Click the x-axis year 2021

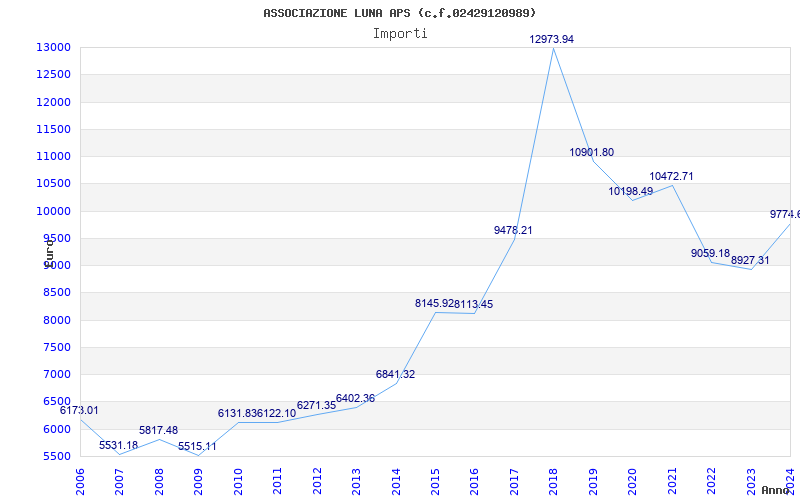coord(672,482)
